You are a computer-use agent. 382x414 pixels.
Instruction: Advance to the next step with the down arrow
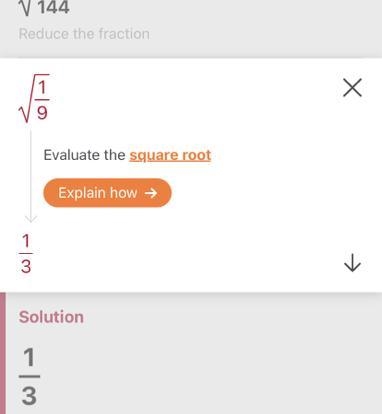[x=352, y=263]
